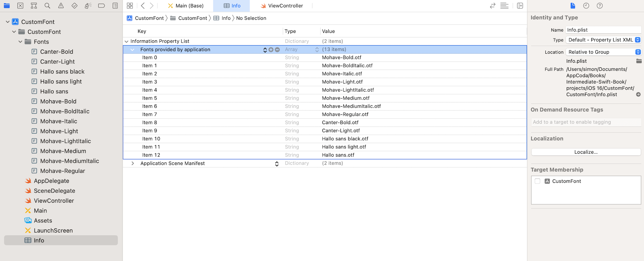Click the remove item minus button in Fonts row
This screenshot has width=644, height=261.
tap(277, 50)
